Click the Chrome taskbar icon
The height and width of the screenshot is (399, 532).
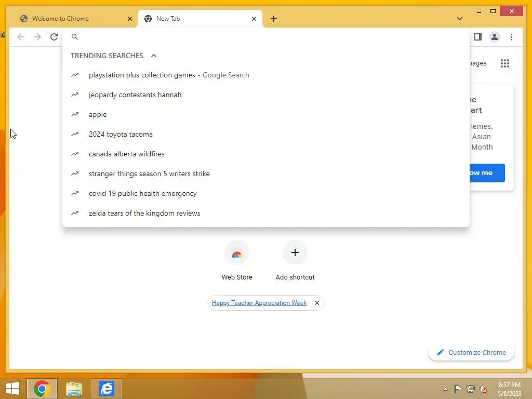tap(42, 389)
